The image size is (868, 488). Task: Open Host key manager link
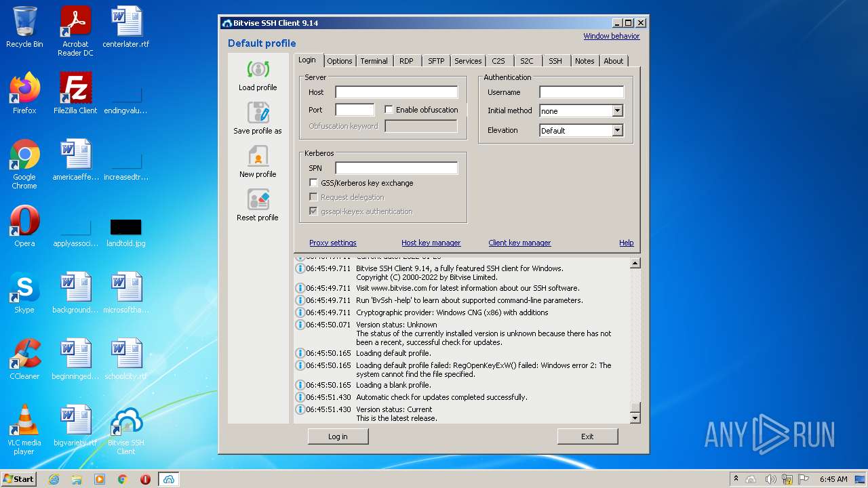431,243
